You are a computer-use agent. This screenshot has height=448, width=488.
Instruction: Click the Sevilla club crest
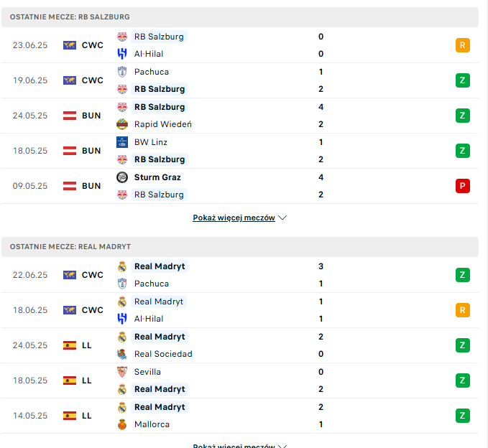coord(122,372)
